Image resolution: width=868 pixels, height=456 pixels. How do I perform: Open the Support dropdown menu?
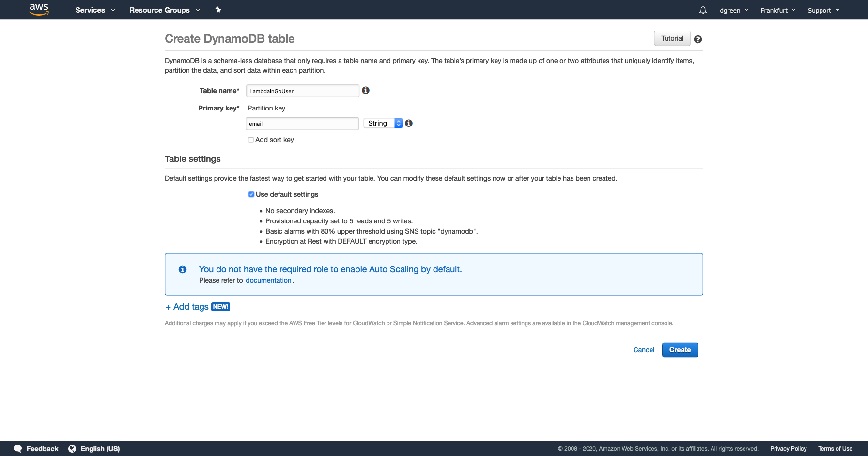(823, 10)
